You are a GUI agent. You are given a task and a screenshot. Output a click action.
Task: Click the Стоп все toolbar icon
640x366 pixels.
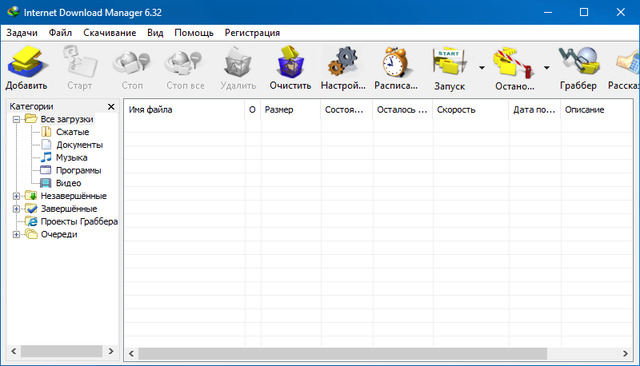point(184,62)
